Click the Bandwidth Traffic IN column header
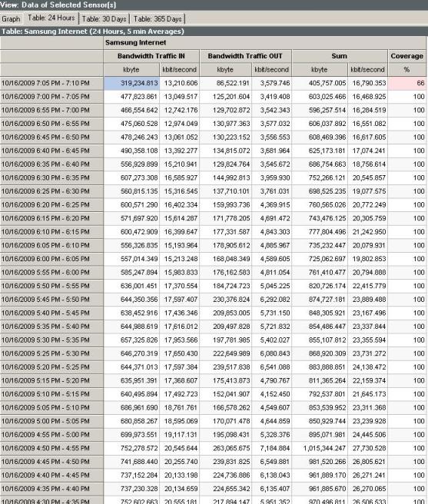This screenshot has width=428, height=504. [151, 56]
